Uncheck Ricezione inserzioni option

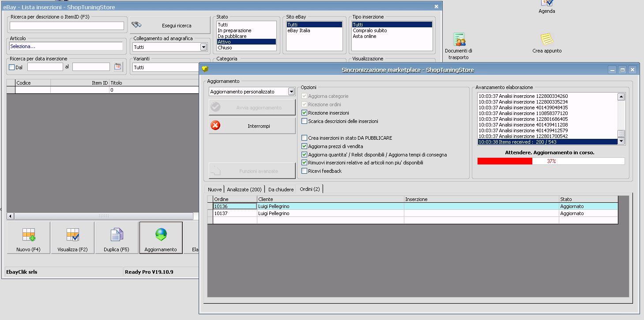[x=304, y=113]
